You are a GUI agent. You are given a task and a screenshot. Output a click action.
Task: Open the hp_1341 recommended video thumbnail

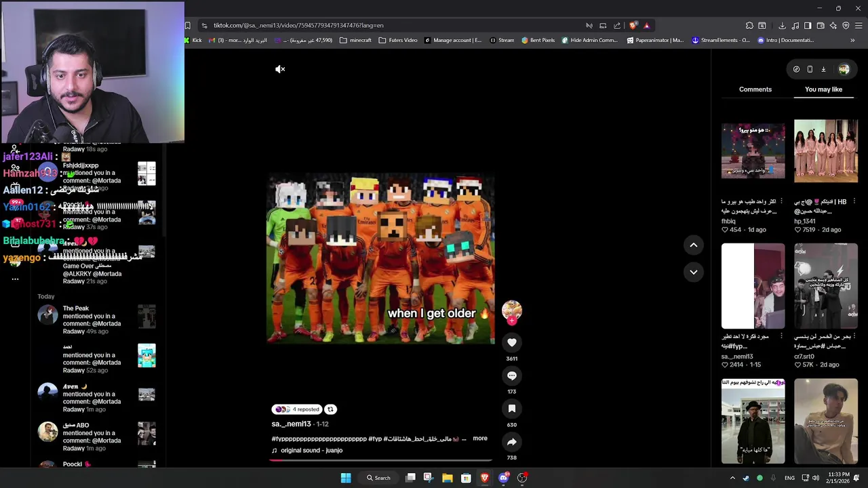pos(825,151)
